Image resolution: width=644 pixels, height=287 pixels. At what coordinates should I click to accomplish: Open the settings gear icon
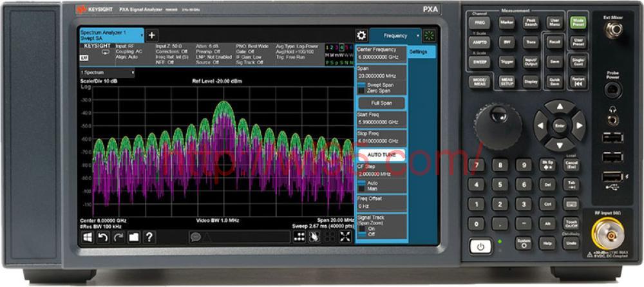coord(361,35)
